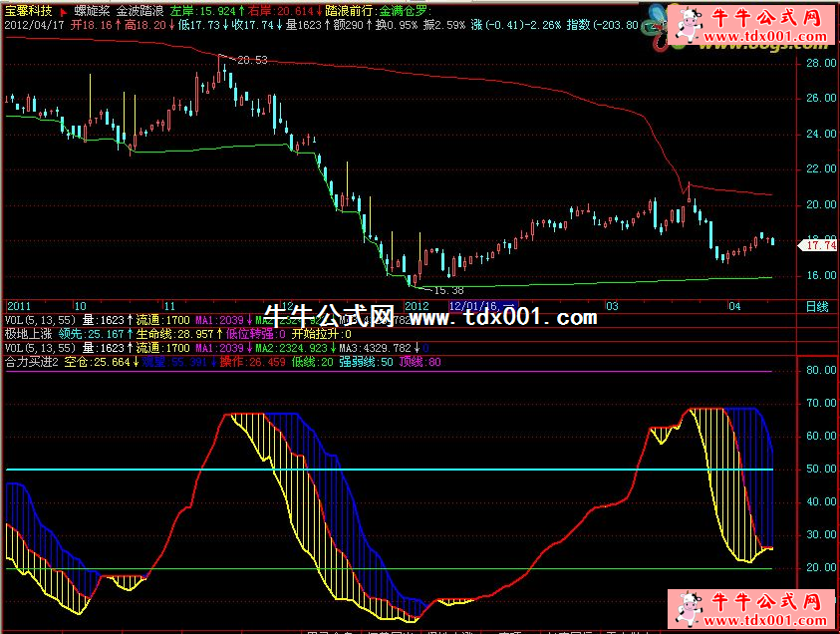The width and height of the screenshot is (840, 634).
Task: Click the www.tdx001.com center watermark link
Action: pyautogui.click(x=502, y=318)
